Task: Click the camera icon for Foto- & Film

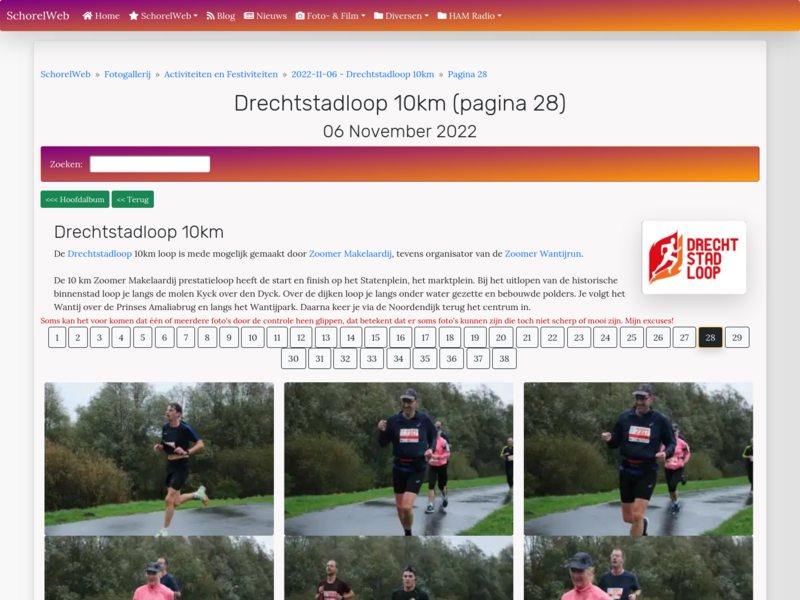Action: pos(300,16)
